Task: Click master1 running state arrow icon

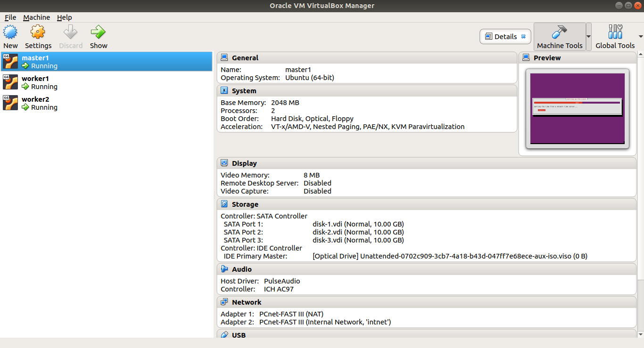Action: tap(25, 66)
